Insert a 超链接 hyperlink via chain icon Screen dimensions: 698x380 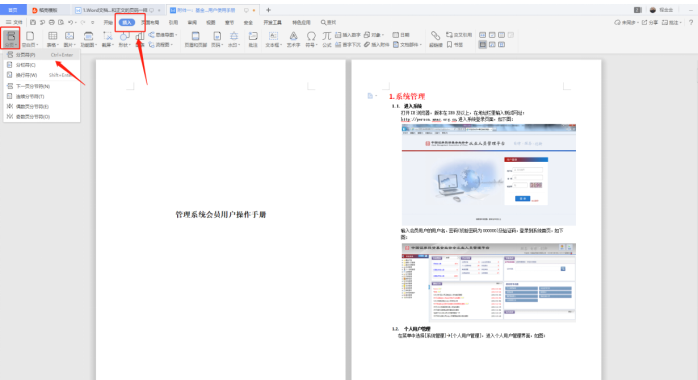click(x=435, y=39)
